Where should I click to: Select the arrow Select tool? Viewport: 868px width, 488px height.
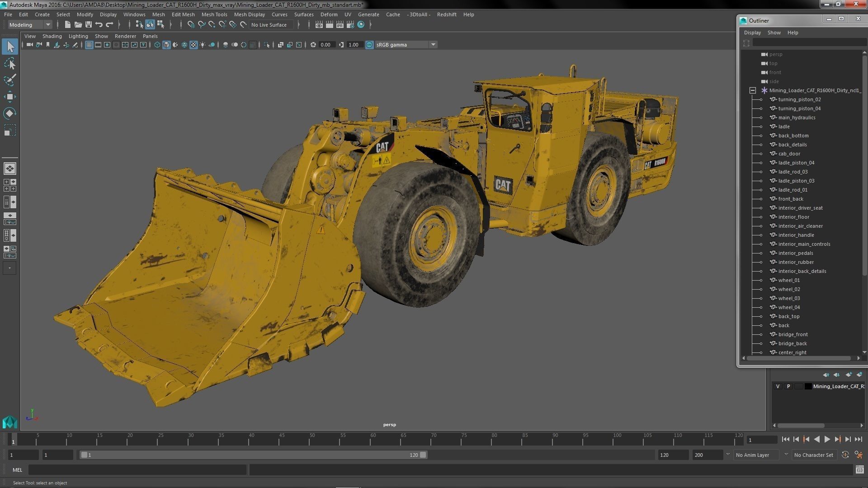pyautogui.click(x=10, y=47)
